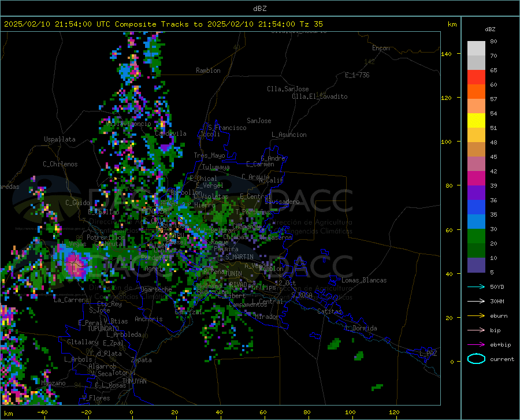Pick the bright yellow 54 dBZ swatch
Image resolution: width=520 pixels, height=420 pixels.
(476, 121)
